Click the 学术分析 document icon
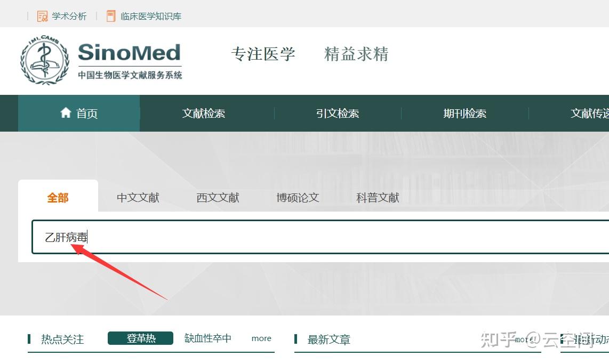Screen dimensions: 609x364 [42, 16]
